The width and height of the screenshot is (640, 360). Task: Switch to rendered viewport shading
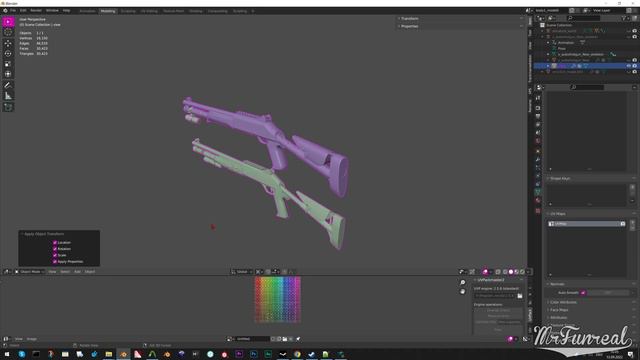(x=522, y=272)
